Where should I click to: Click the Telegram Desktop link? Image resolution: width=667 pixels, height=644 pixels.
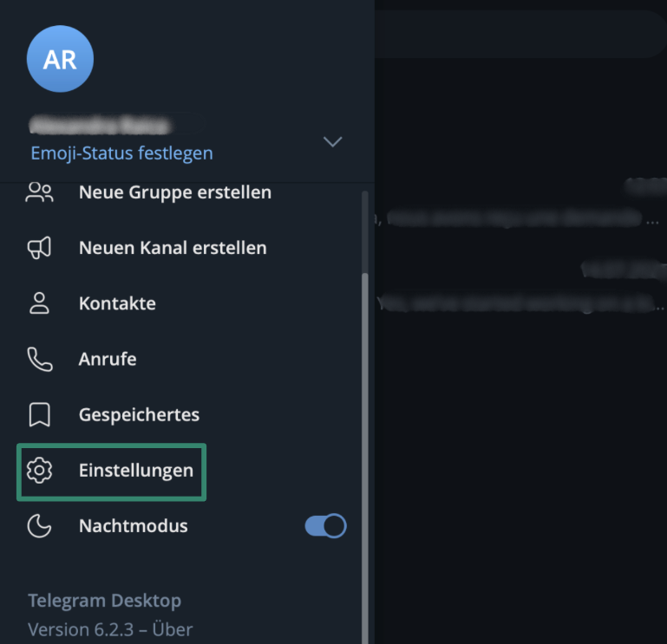click(104, 601)
